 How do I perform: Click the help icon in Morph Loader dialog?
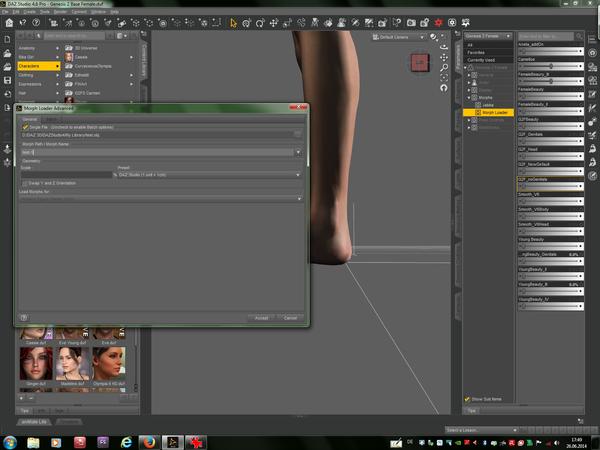pyautogui.click(x=24, y=317)
